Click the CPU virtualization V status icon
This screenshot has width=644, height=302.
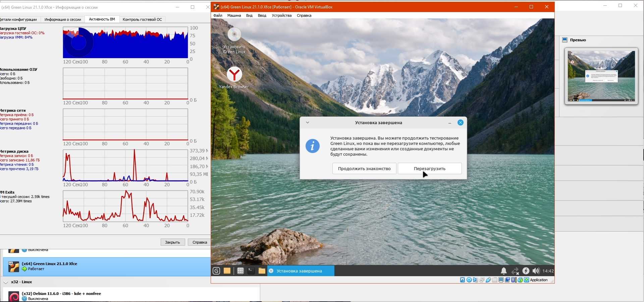tap(514, 280)
